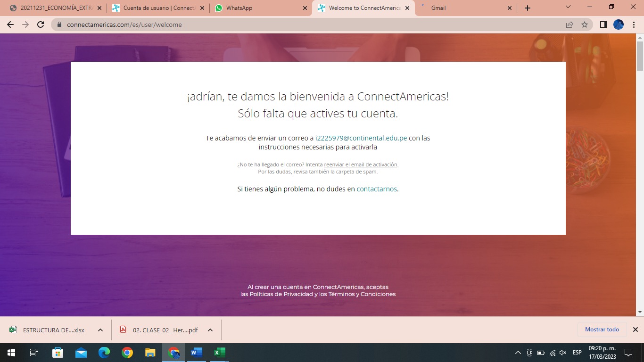Bookmark this page with the star

click(585, 25)
